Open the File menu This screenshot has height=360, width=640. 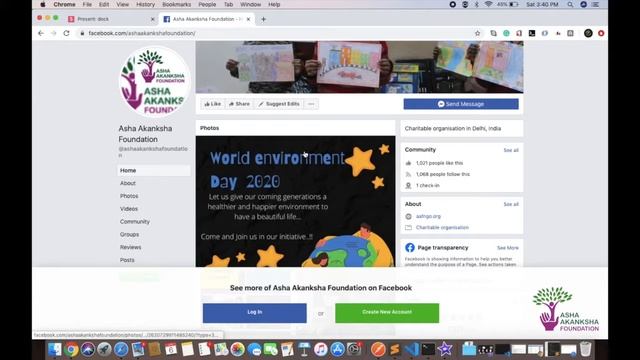coord(87,4)
